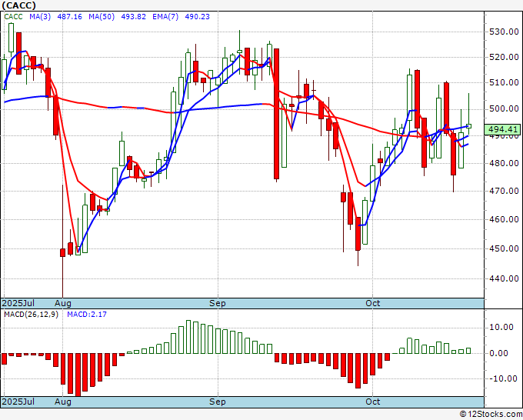Viewport: 523px width, 420px height.
Task: Click the MA(3) legend label
Action: coord(40,17)
